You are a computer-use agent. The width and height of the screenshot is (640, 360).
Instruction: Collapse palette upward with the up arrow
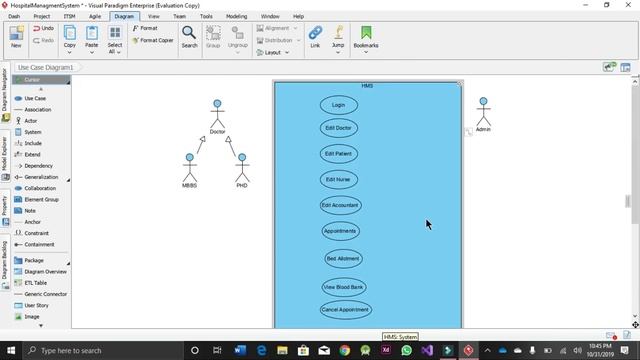pos(41,89)
